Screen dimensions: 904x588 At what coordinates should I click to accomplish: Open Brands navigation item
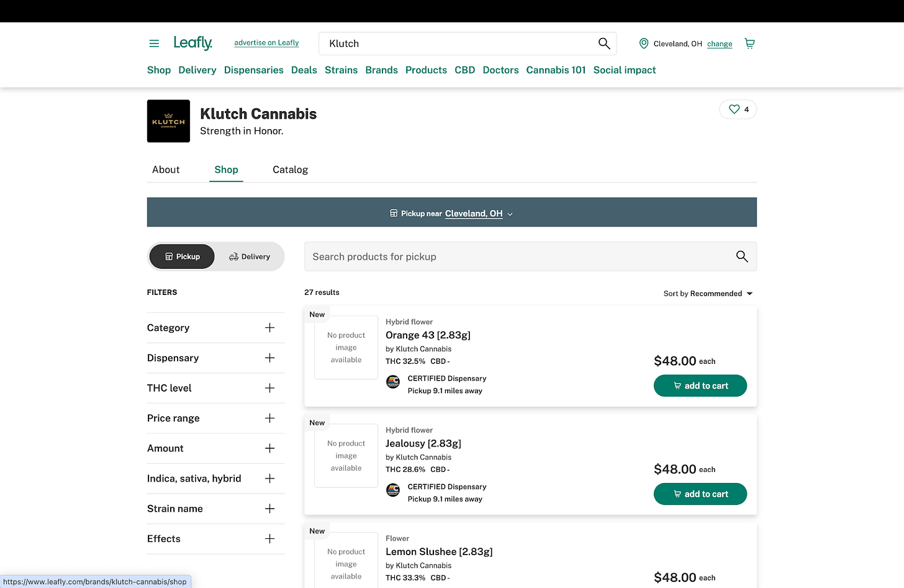click(x=382, y=70)
